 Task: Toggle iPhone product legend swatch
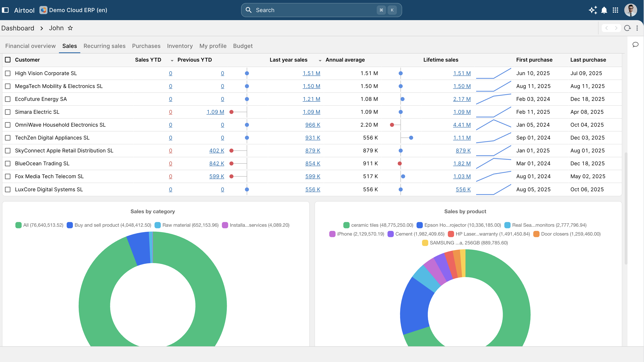332,234
